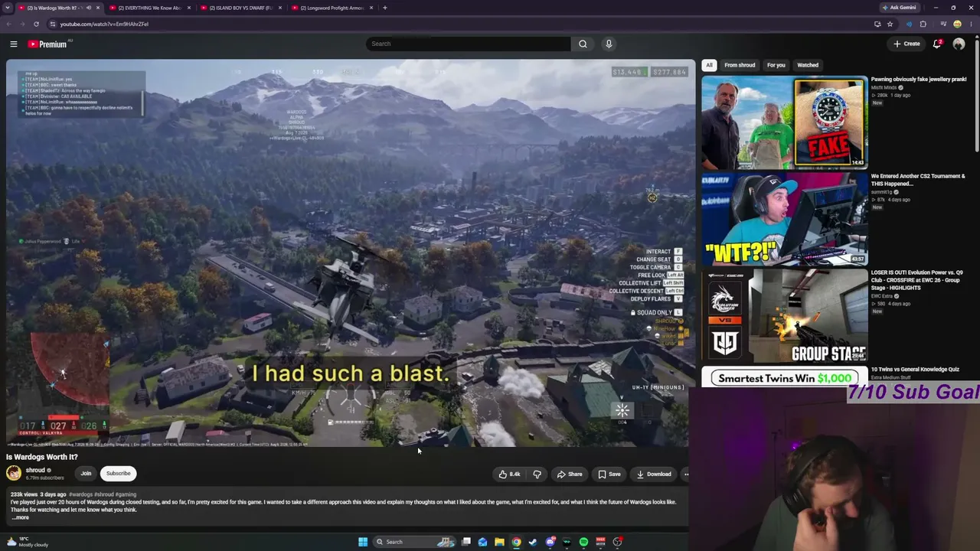Click the YouTube search magnifier button

(x=583, y=44)
